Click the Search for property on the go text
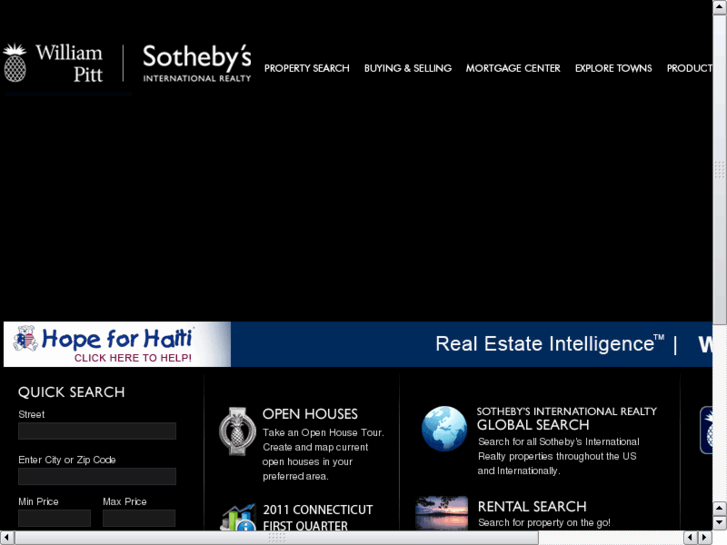The image size is (727, 545). click(x=544, y=523)
